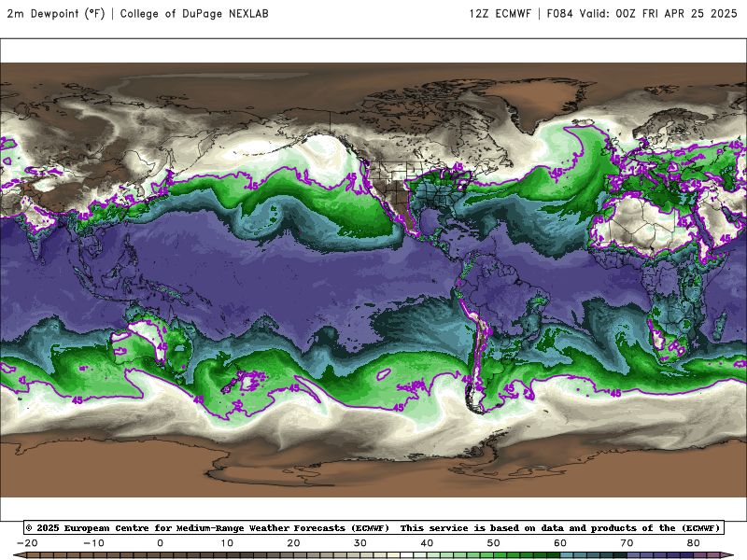Click the "0" color scale label
Screen dimensions: 747x560
(160, 543)
